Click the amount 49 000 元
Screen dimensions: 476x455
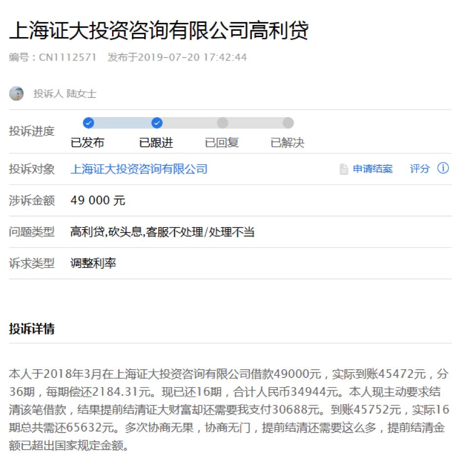click(98, 200)
